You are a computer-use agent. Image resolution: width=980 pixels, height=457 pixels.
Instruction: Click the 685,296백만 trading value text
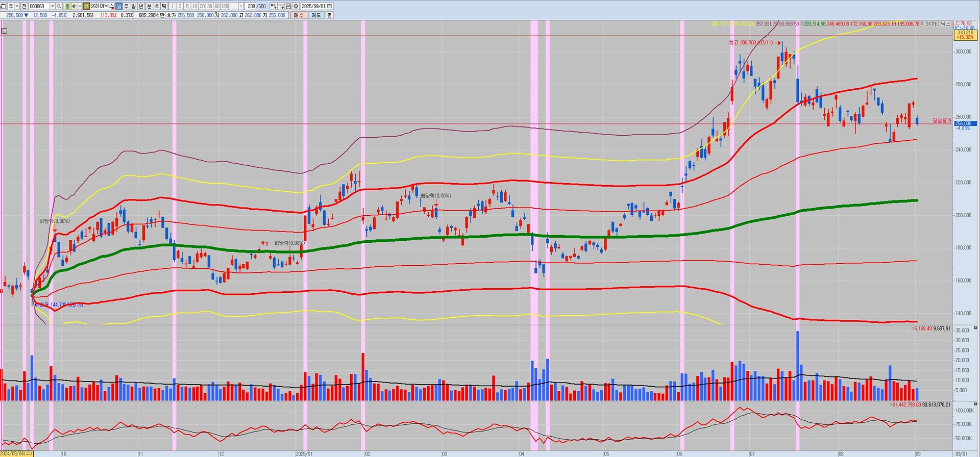point(152,15)
